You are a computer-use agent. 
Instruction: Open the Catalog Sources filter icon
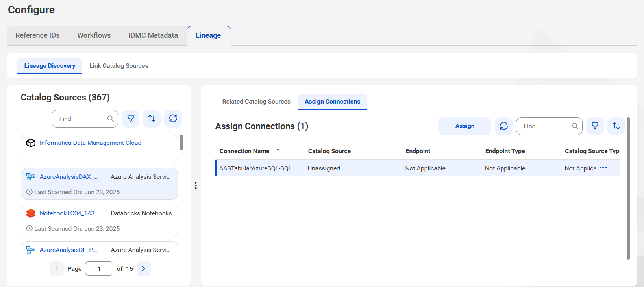coord(131,119)
